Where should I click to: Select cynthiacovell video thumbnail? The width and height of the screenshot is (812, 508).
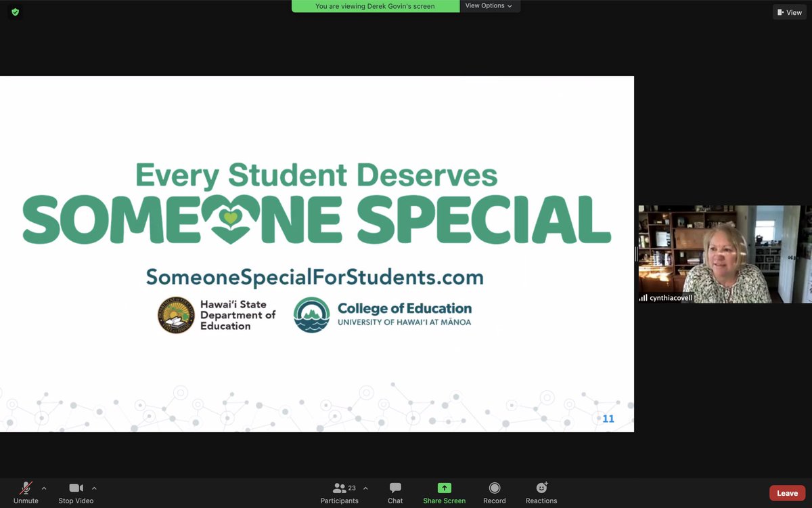[725, 254]
